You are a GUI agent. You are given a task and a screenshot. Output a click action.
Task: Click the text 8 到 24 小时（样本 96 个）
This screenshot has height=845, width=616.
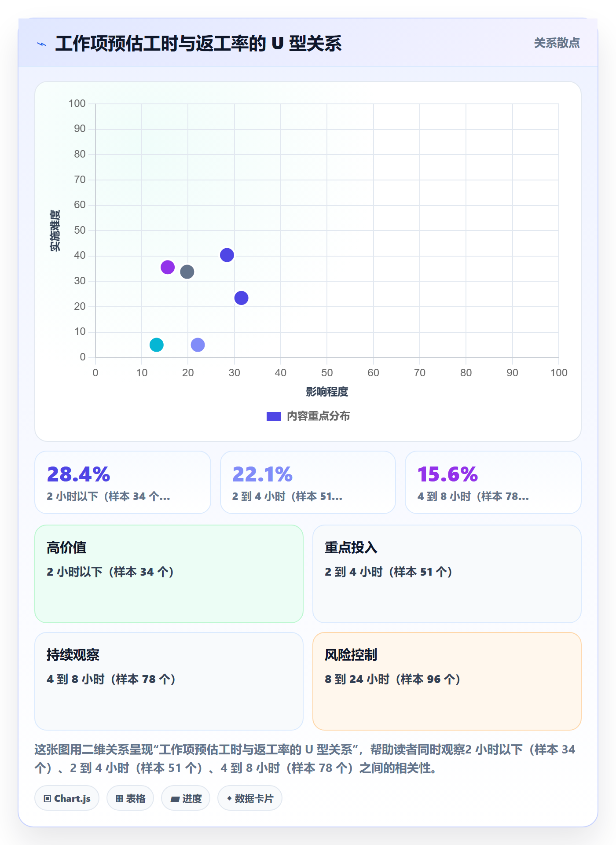pos(392,679)
